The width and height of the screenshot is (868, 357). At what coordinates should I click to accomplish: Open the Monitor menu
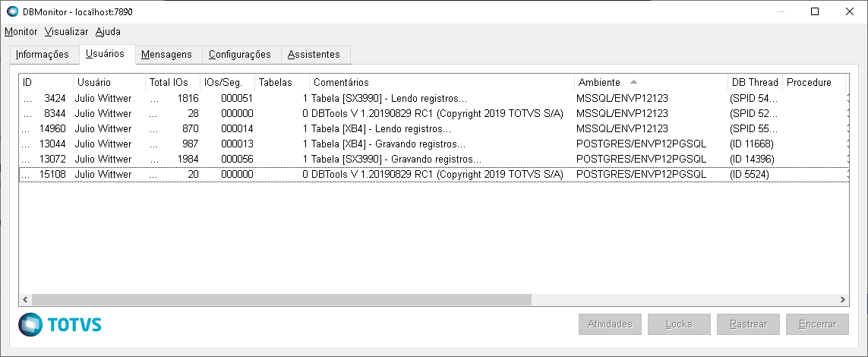(x=21, y=32)
